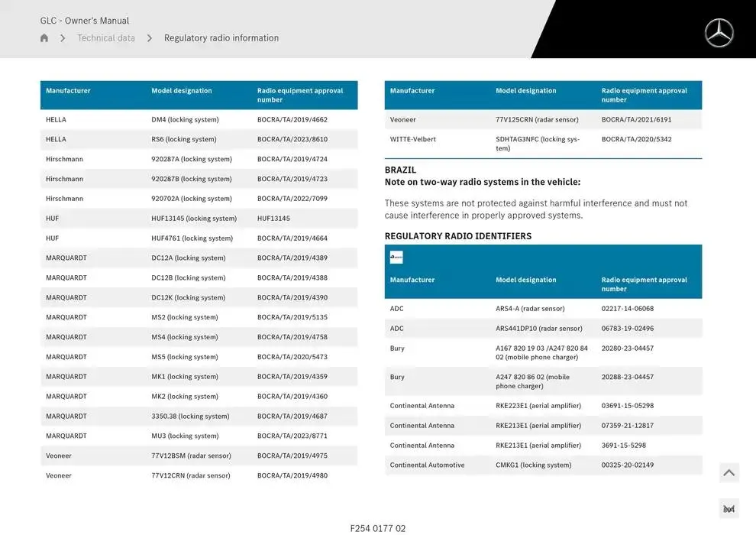Screen dimensions: 756x535
Task: Click Radio equipment approval number header in Brazil table
Action: coord(644,284)
